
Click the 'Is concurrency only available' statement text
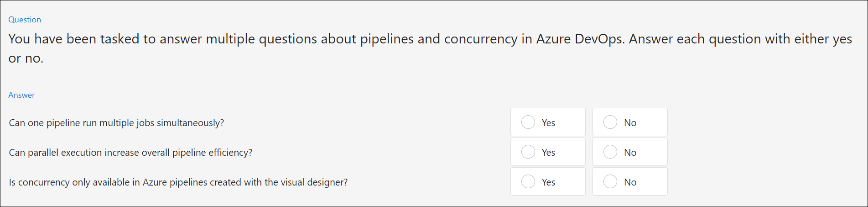pos(178,182)
